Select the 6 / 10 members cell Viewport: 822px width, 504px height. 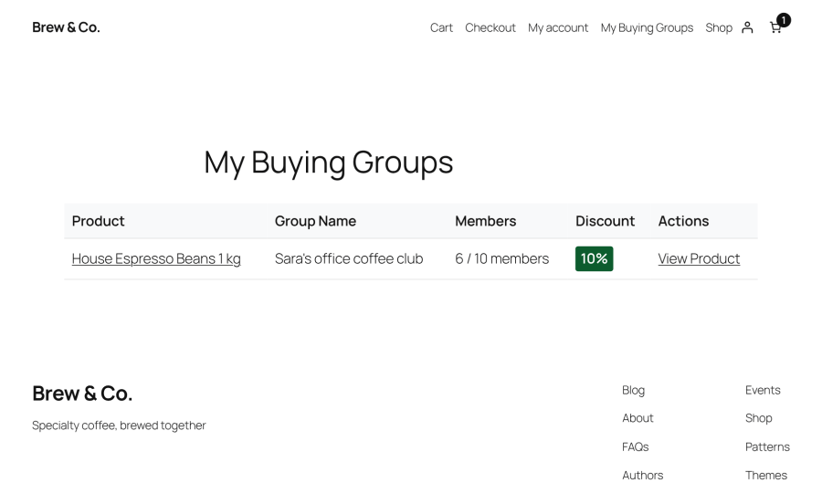click(x=501, y=258)
